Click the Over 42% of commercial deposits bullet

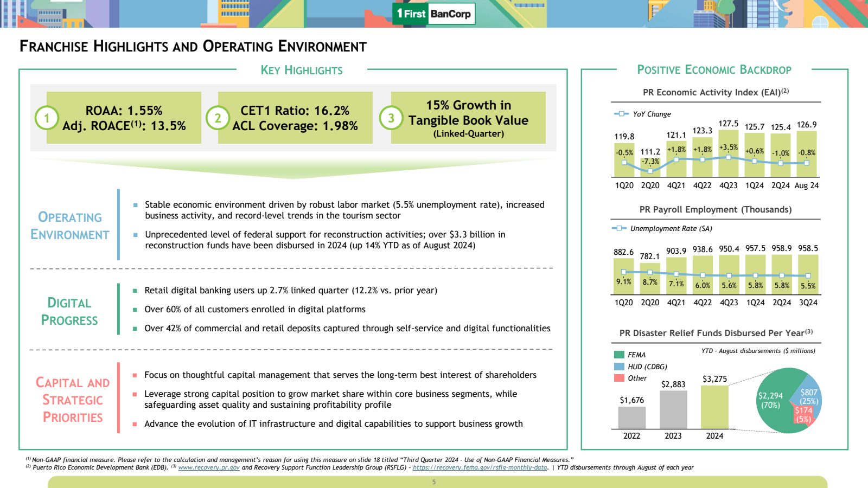(x=347, y=328)
